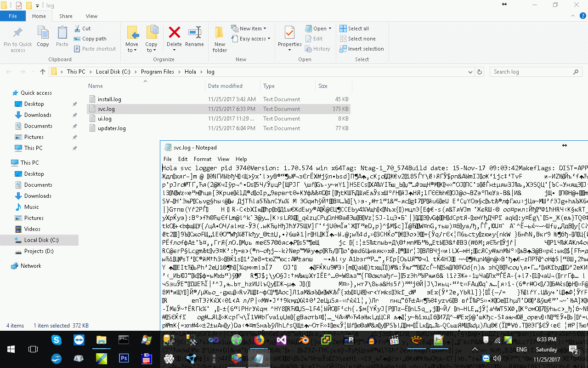Open Notepad's File menu
The image size is (588, 368).
[168, 159]
